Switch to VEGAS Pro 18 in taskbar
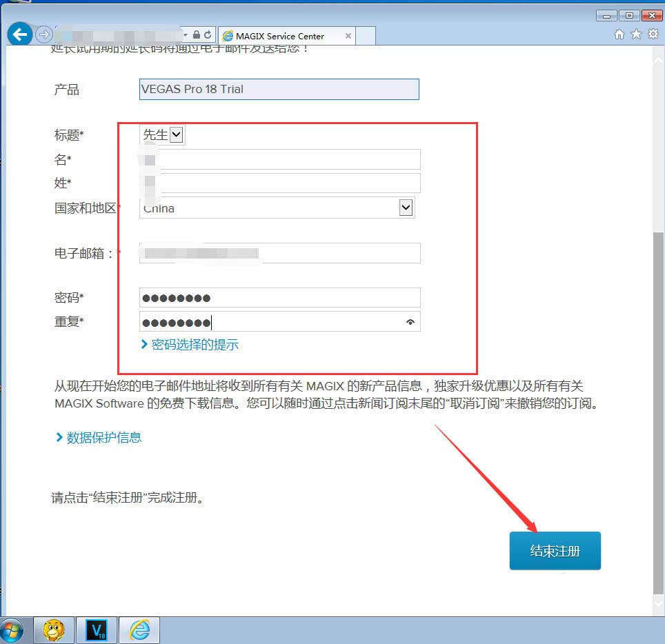This screenshot has height=644, width=665. [x=97, y=630]
